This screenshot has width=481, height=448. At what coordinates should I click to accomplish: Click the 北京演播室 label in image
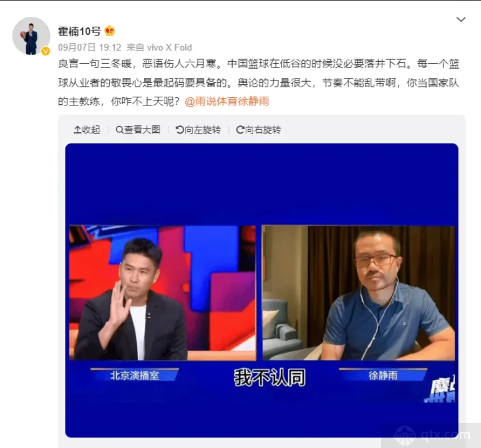tap(134, 375)
